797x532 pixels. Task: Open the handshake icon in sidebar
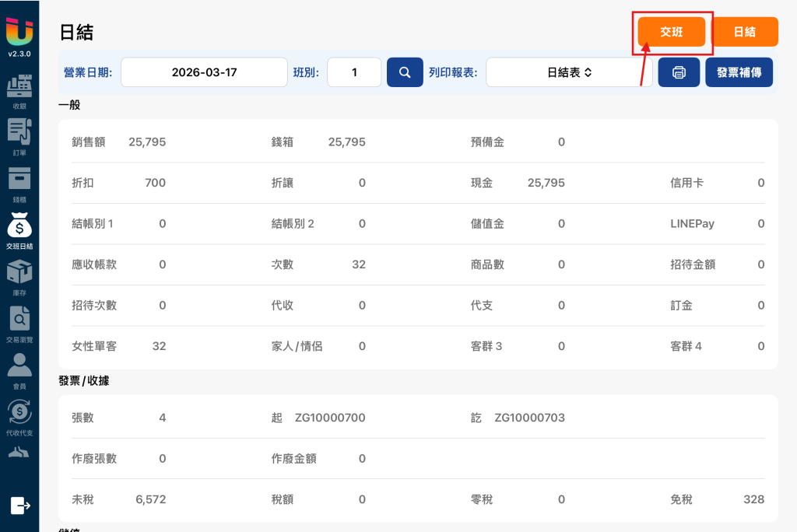point(19,452)
